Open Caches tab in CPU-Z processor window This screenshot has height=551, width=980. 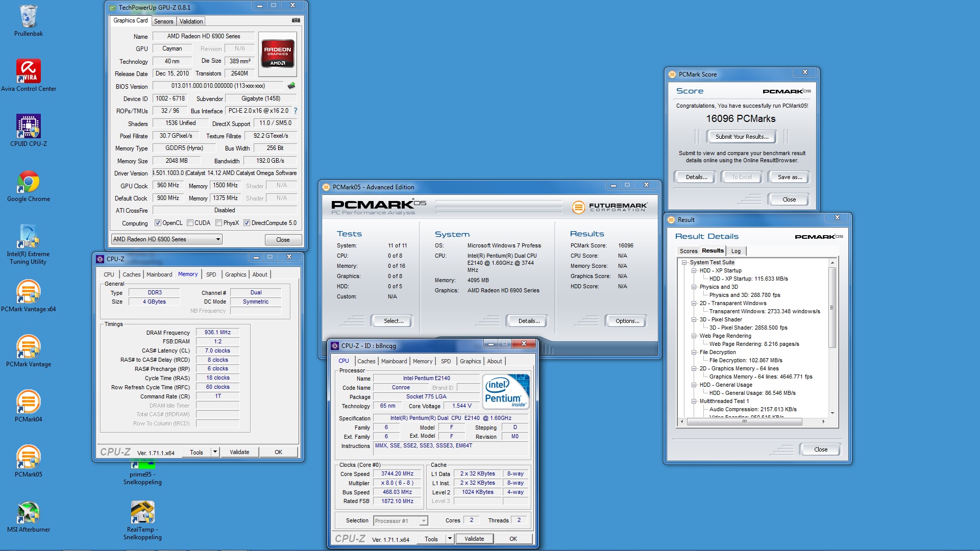(366, 361)
